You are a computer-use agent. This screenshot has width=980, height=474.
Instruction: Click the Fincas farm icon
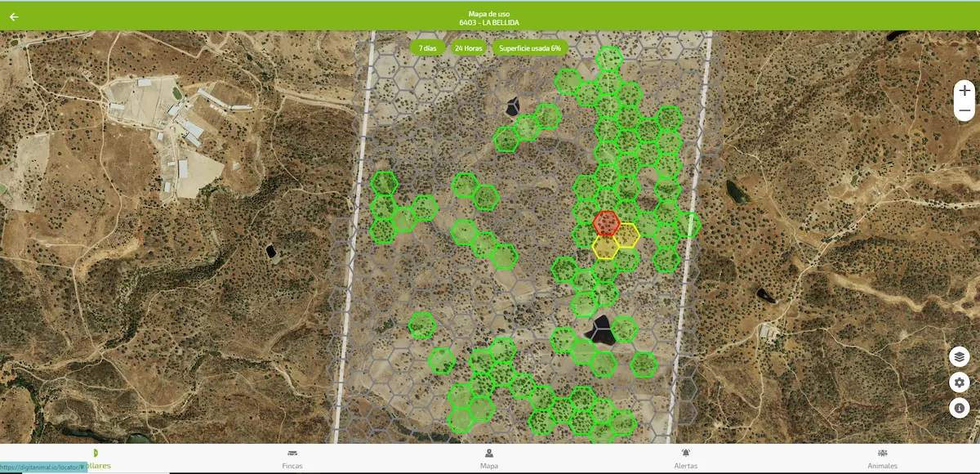click(292, 453)
